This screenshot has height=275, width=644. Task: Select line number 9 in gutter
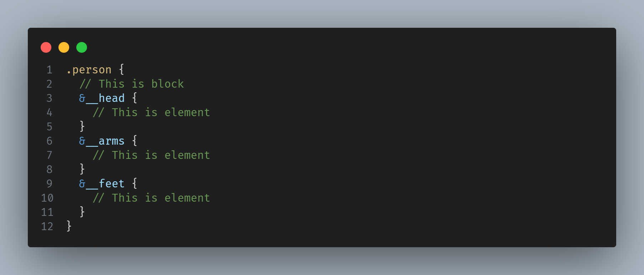coord(49,184)
